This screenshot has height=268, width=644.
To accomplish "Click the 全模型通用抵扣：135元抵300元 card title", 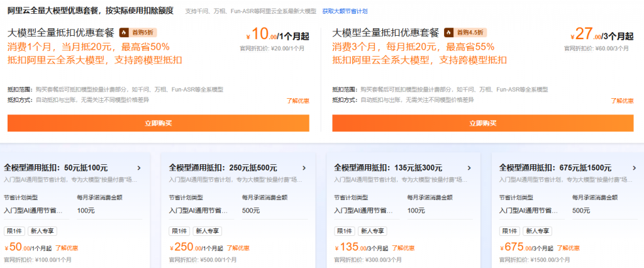I will (x=387, y=168).
